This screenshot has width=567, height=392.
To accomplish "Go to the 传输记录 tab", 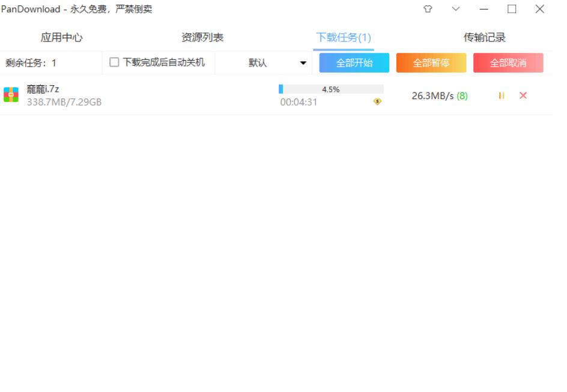I will [484, 37].
